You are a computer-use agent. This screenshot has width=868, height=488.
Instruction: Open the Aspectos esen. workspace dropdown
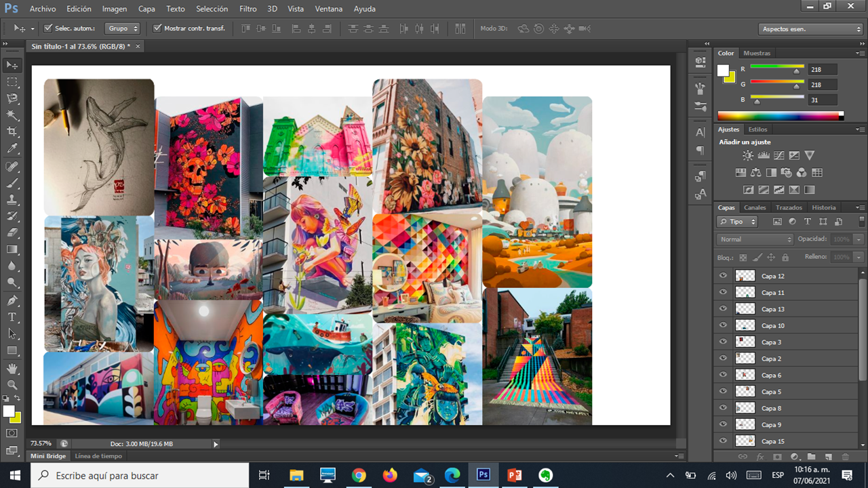810,29
